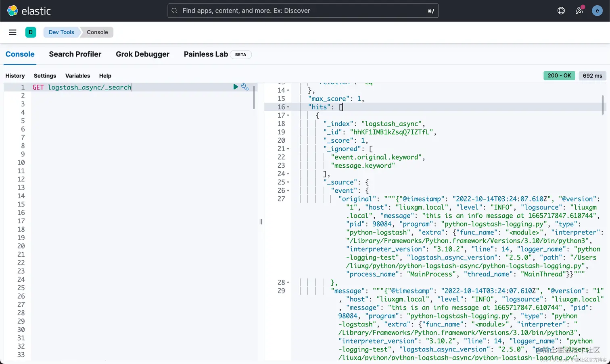Viewport: 610px width, 364px height.
Task: Click the "_score": 1 line
Action: [346, 141]
